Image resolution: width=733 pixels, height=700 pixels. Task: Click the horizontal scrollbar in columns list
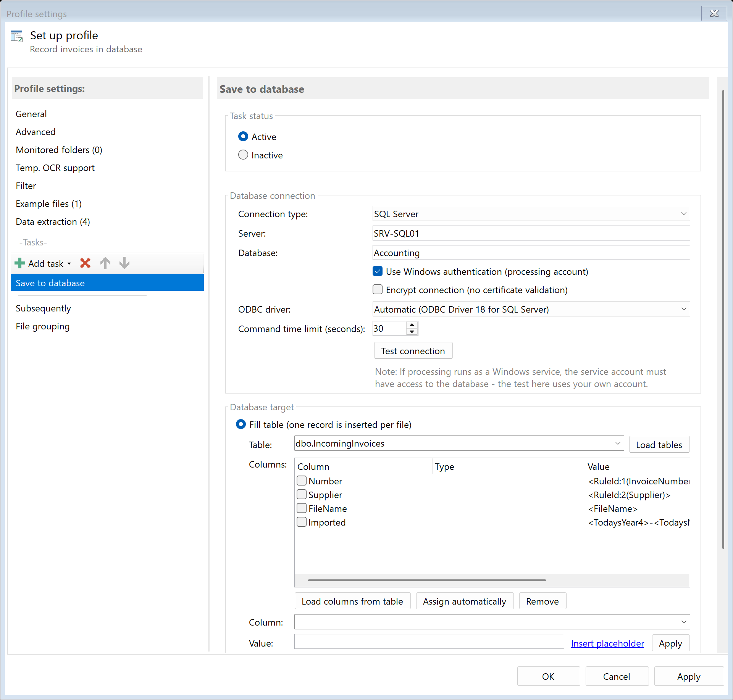[427, 580]
